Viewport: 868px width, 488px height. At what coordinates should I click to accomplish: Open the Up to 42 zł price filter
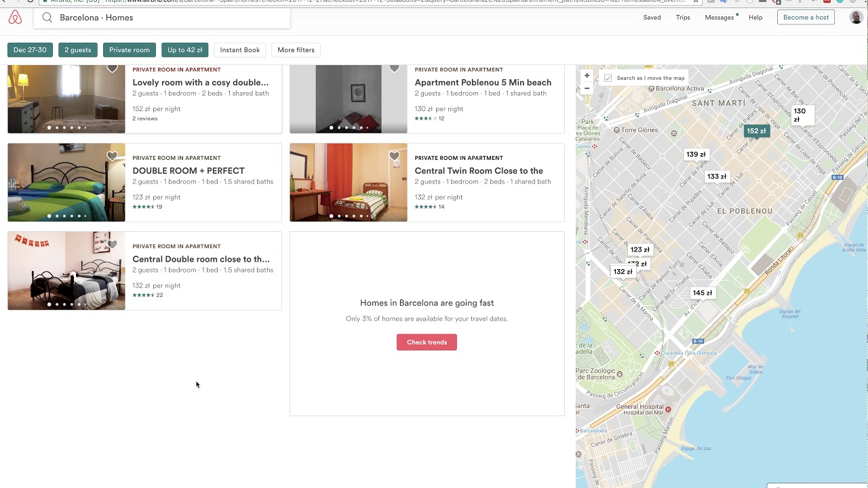[185, 50]
